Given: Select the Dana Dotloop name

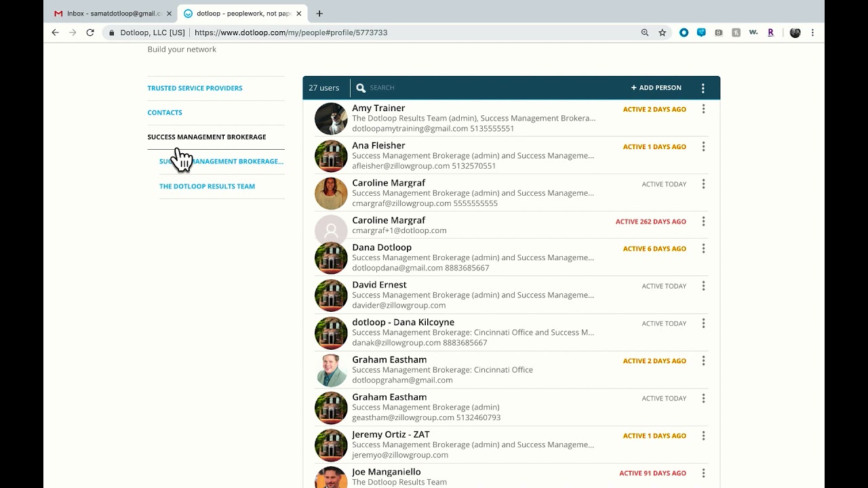Looking at the screenshot, I should [x=382, y=247].
